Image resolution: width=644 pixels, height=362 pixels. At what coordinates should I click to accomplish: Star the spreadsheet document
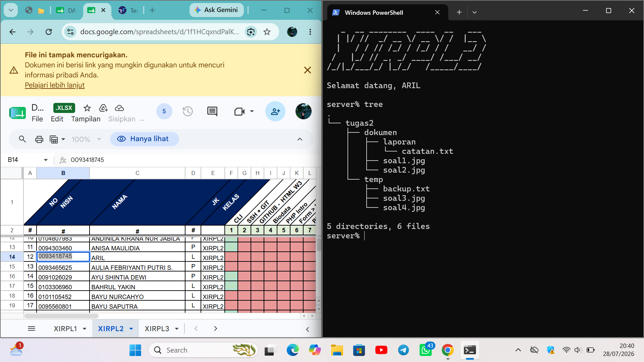[87, 108]
